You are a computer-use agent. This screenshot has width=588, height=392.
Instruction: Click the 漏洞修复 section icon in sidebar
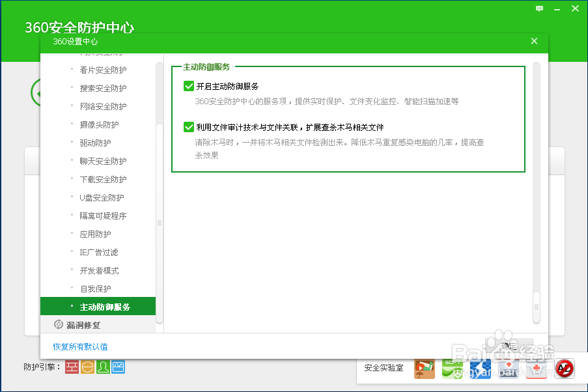pyautogui.click(x=59, y=324)
